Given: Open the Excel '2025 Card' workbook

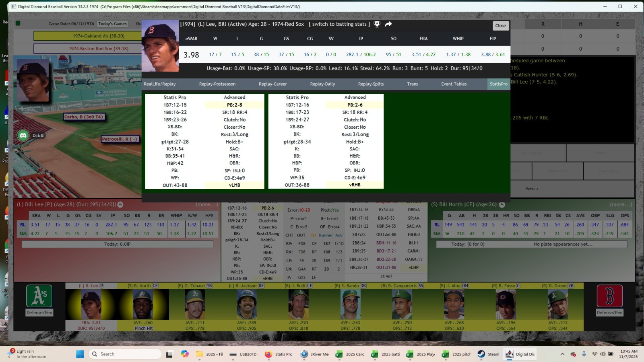Looking at the screenshot, I should (x=350, y=354).
